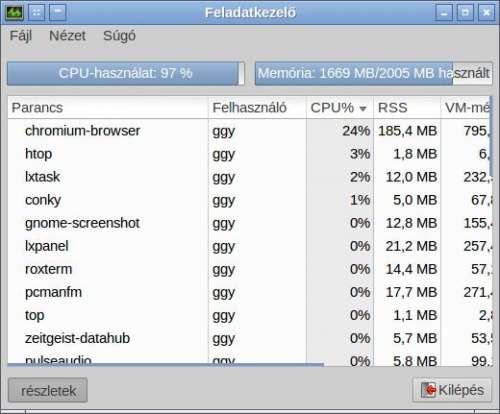Click the titlebar sticky window icon
The height and width of the screenshot is (414, 500).
(37, 13)
